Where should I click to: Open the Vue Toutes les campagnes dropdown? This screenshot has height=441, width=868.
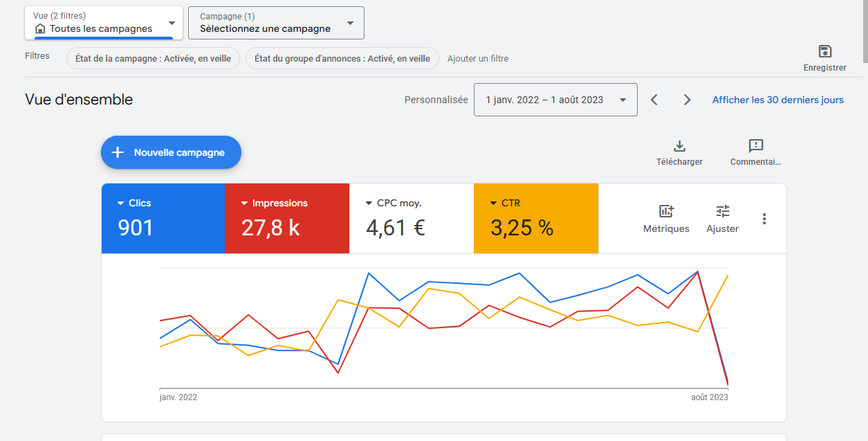(x=104, y=23)
